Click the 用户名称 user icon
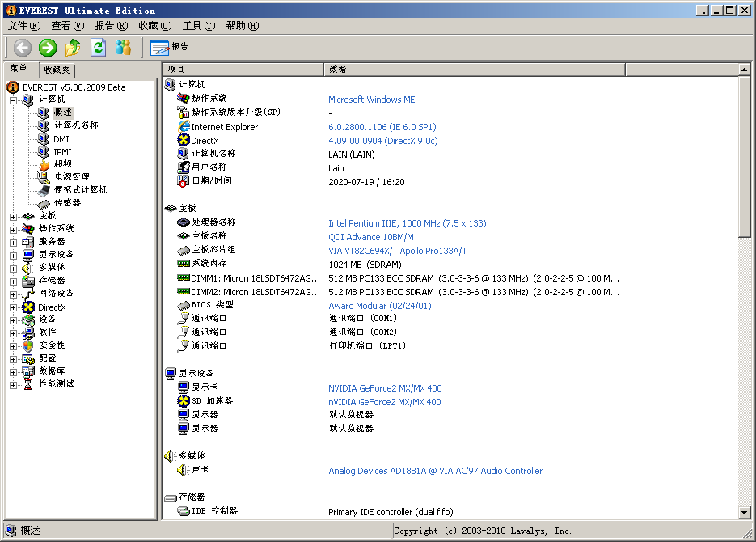The height and width of the screenshot is (542, 756). [184, 167]
